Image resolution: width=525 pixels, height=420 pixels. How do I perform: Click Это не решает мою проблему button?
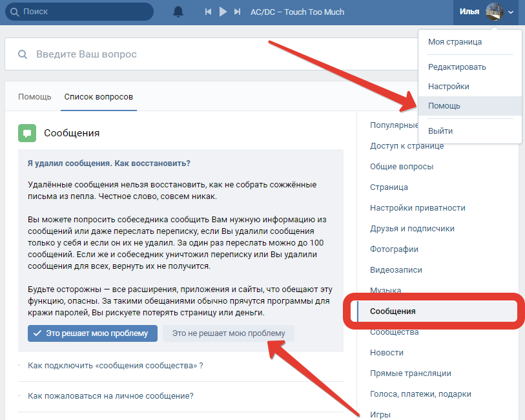pyautogui.click(x=229, y=333)
